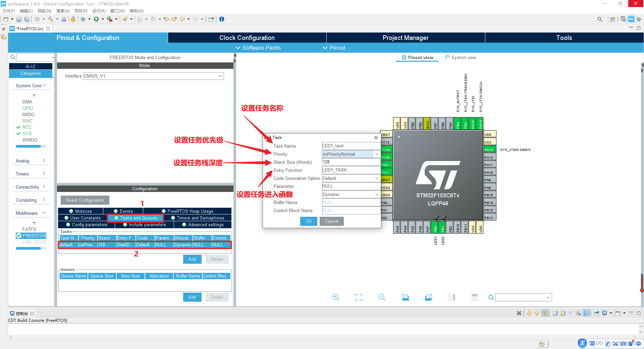
Task: Zoom in on the chip pinout
Action: point(335,297)
